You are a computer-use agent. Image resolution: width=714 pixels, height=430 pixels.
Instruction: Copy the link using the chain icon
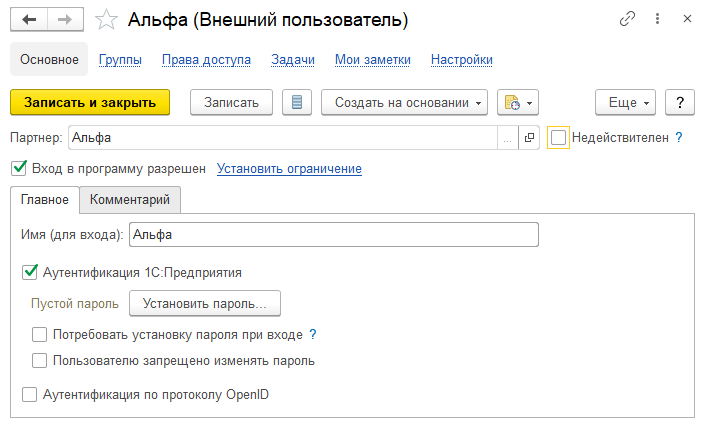(628, 19)
